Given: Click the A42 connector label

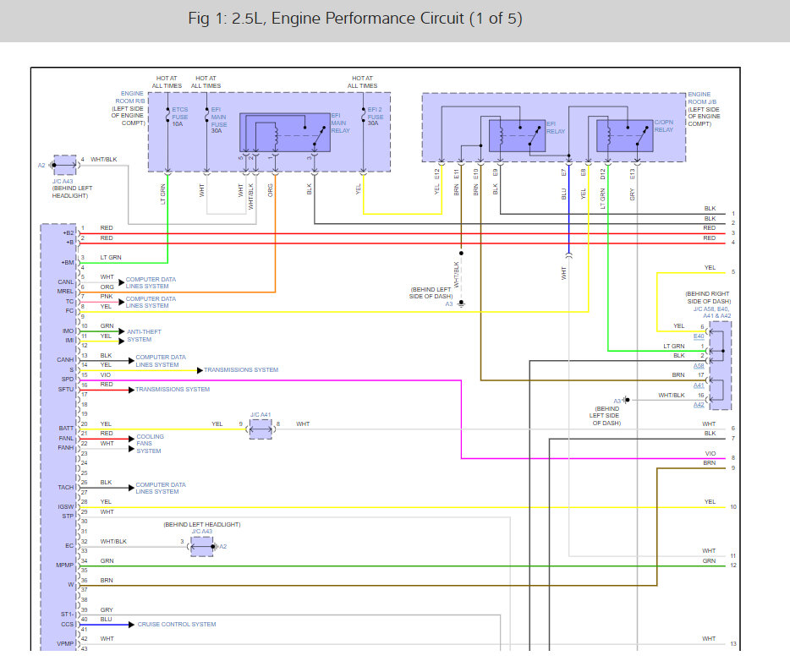Looking at the screenshot, I should click(699, 405).
